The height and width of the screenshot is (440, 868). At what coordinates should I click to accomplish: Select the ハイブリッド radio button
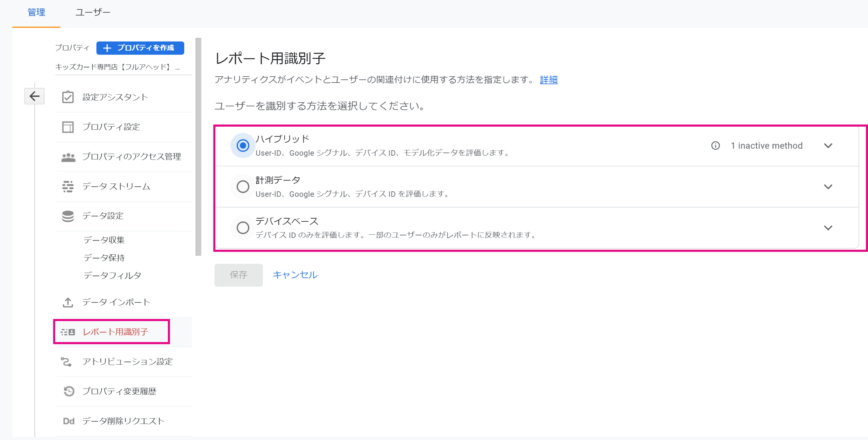(243, 146)
